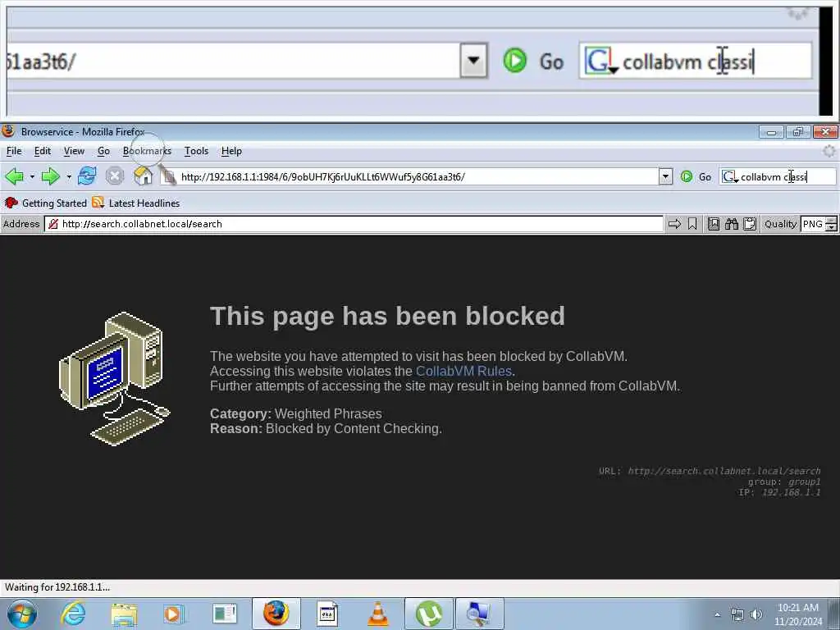Reload the current page

[x=87, y=176]
